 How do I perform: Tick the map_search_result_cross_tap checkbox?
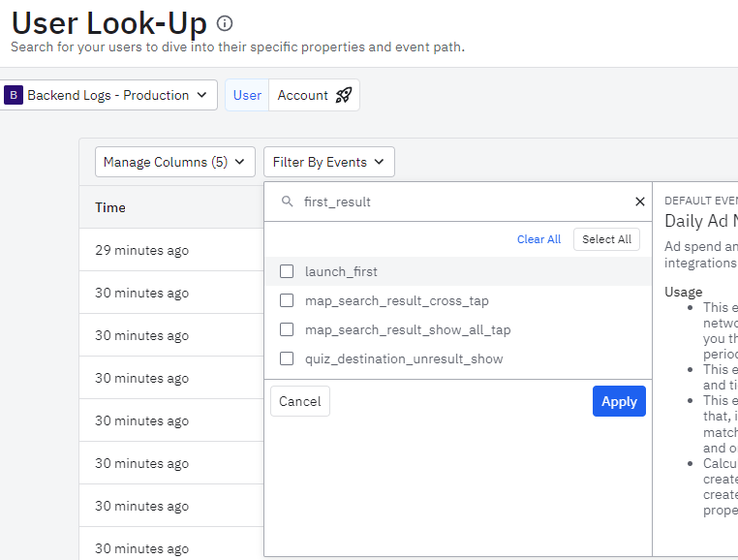[287, 300]
